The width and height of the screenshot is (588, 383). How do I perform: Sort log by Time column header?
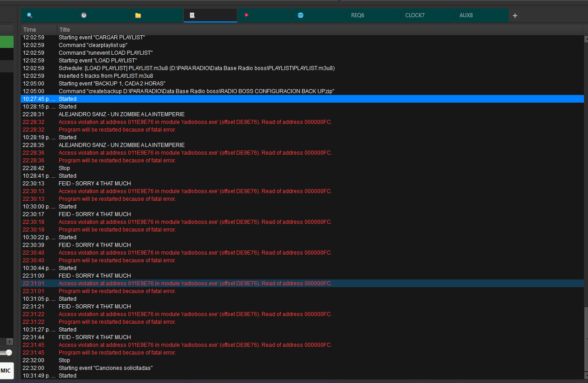point(39,30)
